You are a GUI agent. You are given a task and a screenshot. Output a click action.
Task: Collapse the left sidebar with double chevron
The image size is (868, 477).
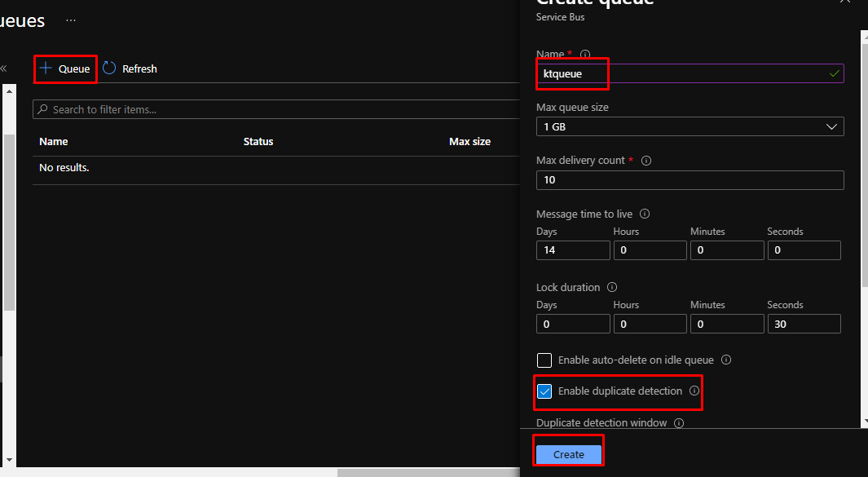click(3, 69)
